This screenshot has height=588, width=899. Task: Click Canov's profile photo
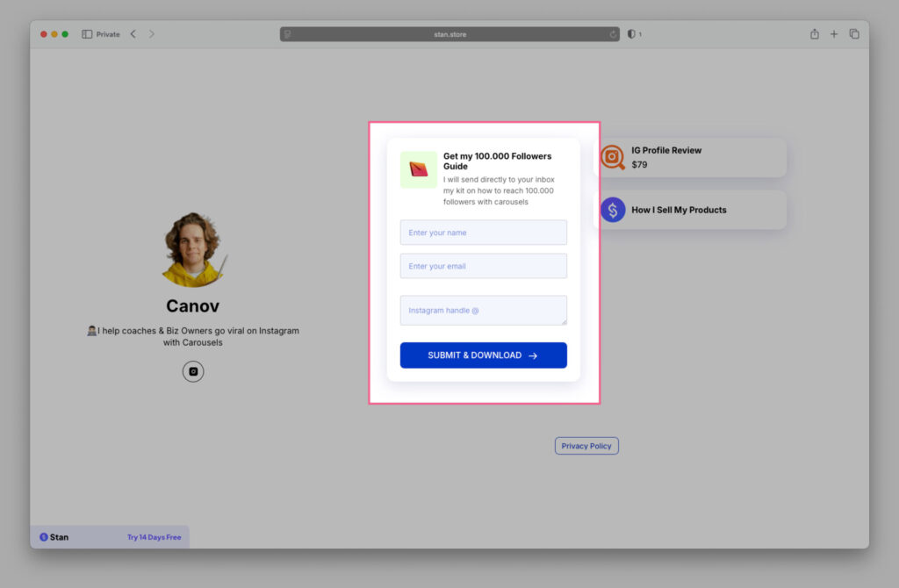pyautogui.click(x=194, y=250)
